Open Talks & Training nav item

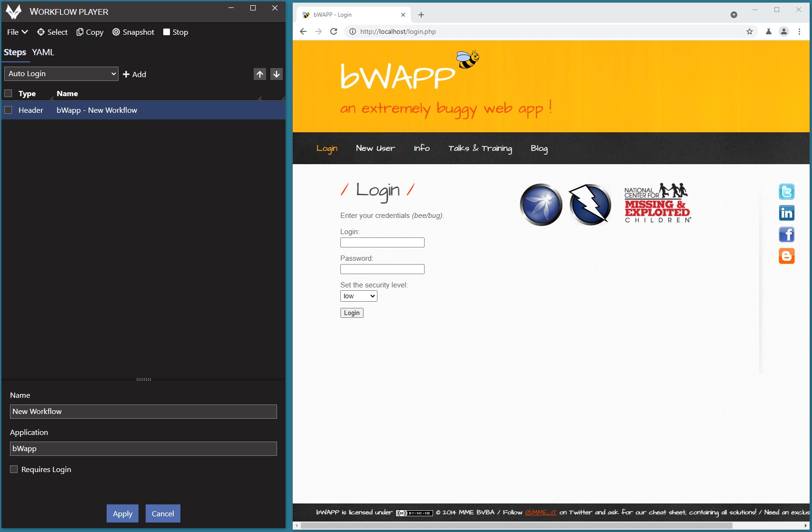[480, 148]
